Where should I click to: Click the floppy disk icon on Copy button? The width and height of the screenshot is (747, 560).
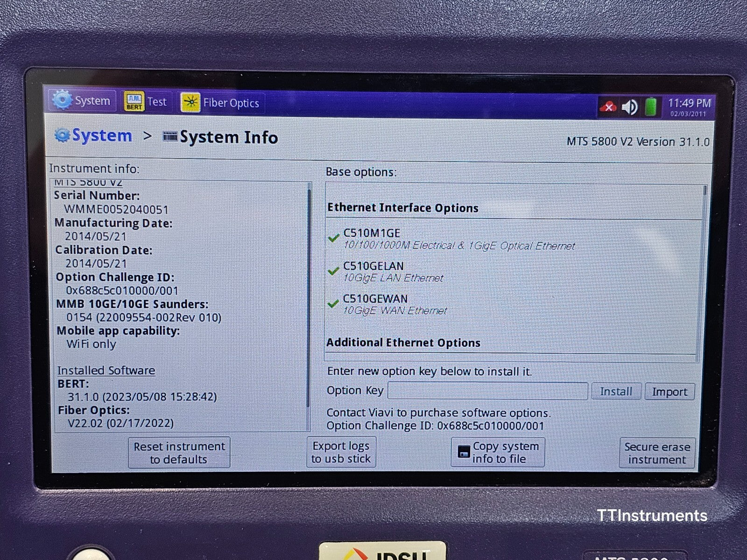click(464, 452)
